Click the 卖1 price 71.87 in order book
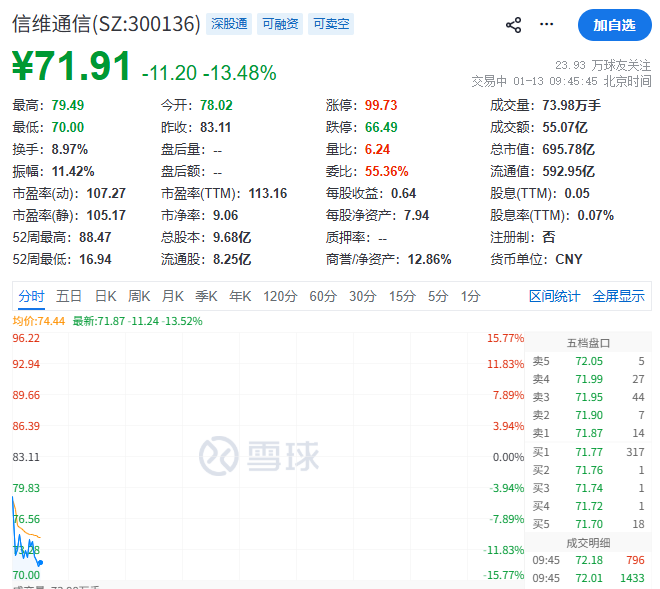660x589 pixels. 589,433
